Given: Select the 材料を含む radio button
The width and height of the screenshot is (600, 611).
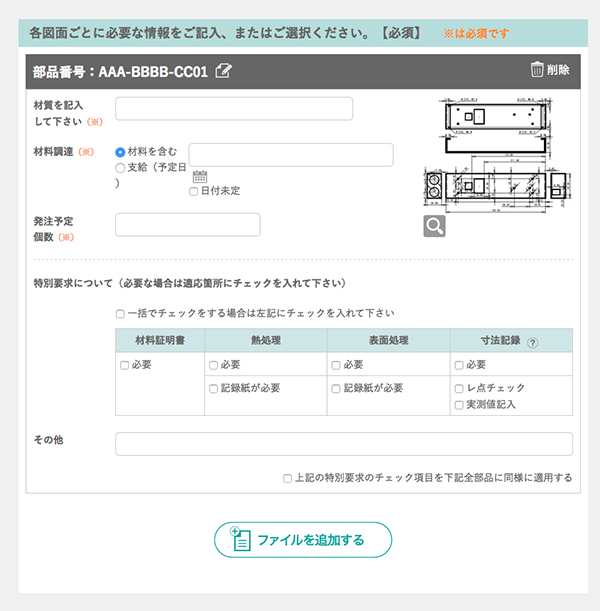Looking at the screenshot, I should (x=121, y=151).
